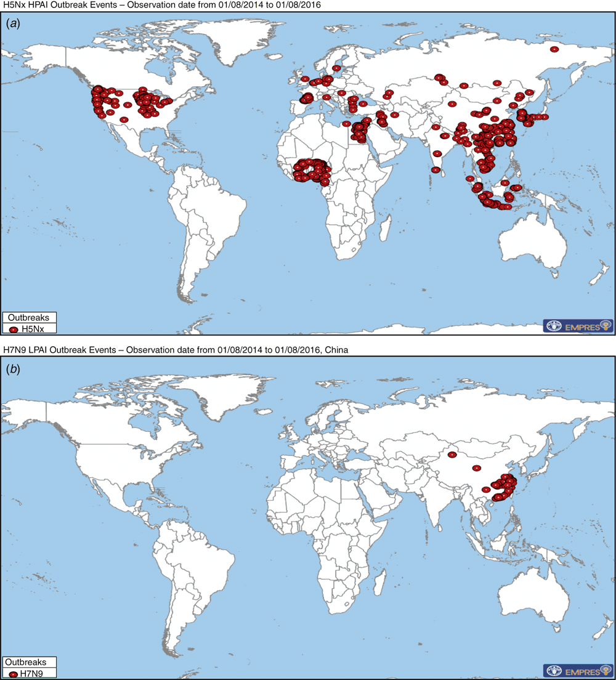616x680 pixels.
Task: Click the outbreak marker in Libya on map (a)
Action: point(346,124)
